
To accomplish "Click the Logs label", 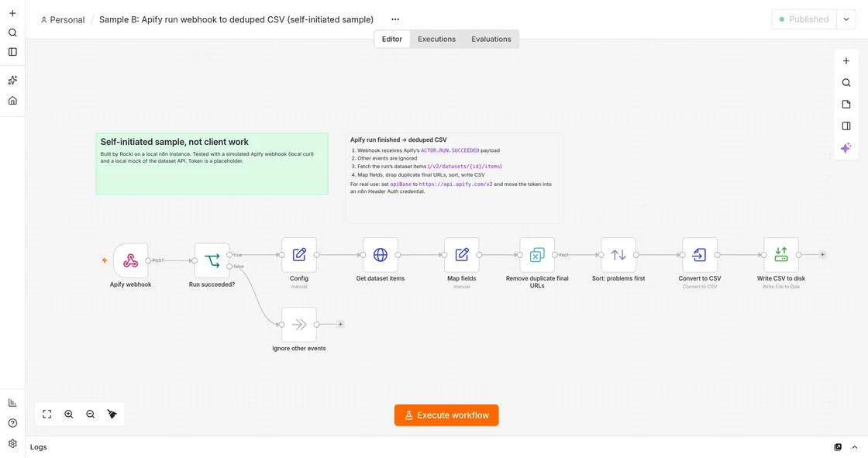I will point(38,447).
